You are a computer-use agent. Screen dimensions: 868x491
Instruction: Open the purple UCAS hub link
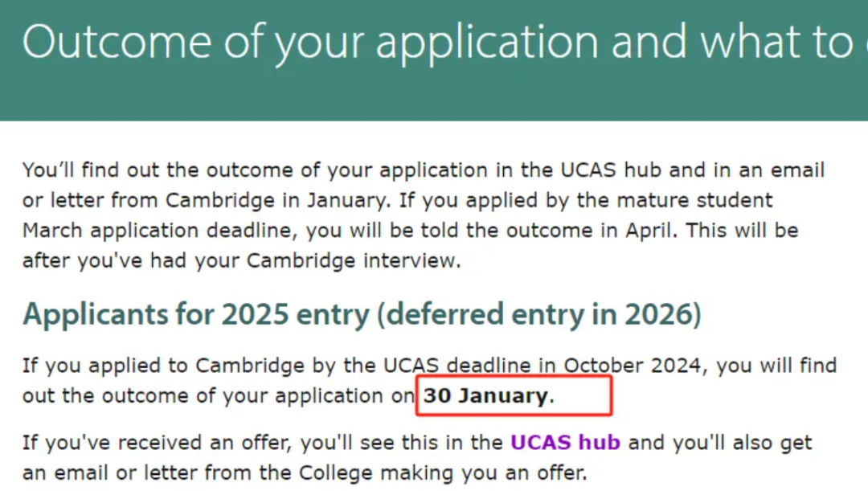(565, 443)
